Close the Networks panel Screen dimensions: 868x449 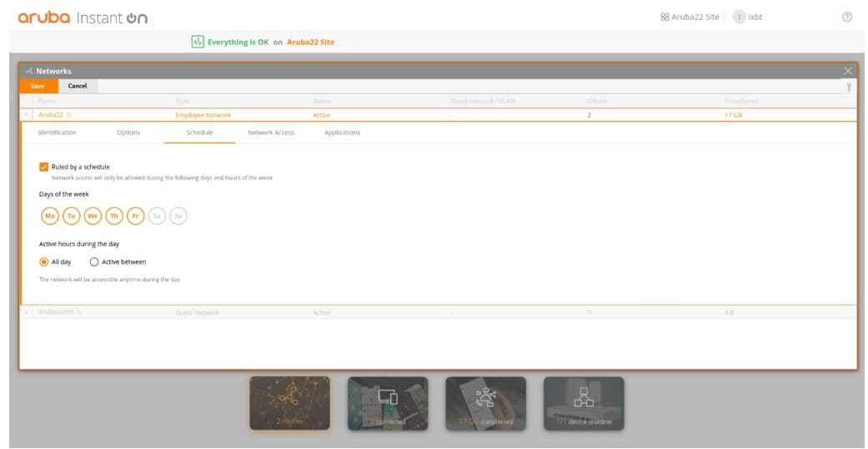[848, 71]
